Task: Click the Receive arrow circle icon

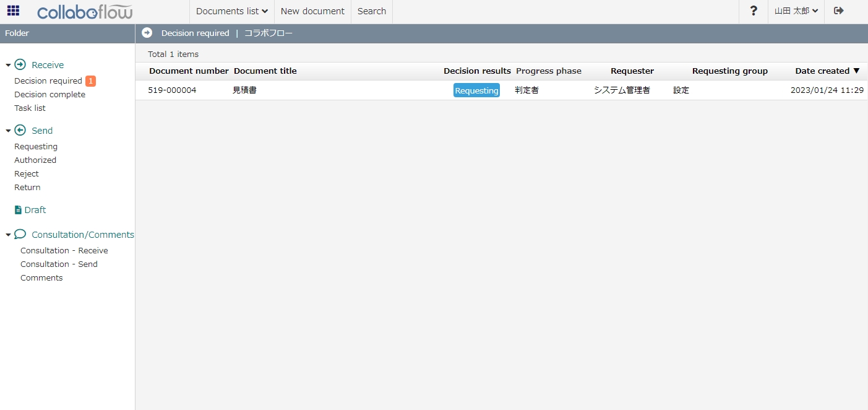Action: pos(20,64)
